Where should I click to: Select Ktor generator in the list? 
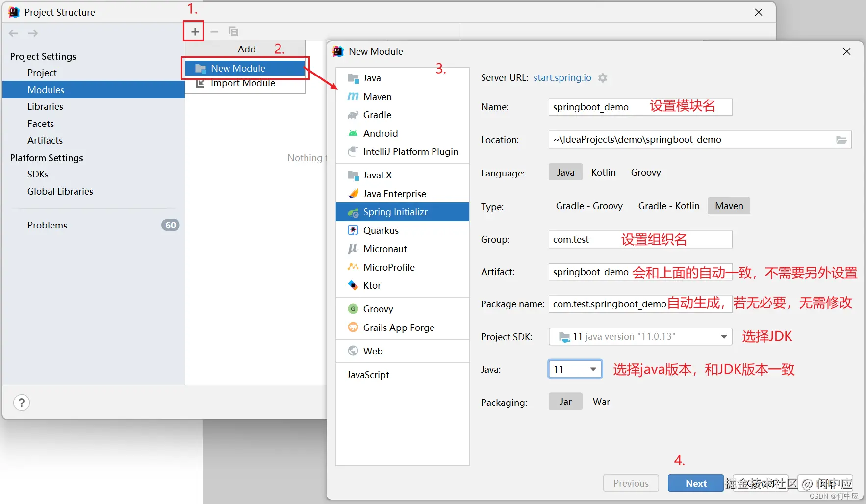pyautogui.click(x=402, y=285)
